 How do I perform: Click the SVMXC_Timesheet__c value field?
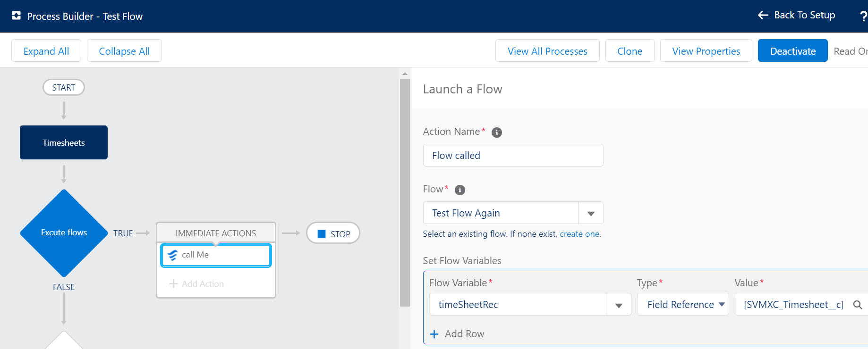click(x=801, y=305)
